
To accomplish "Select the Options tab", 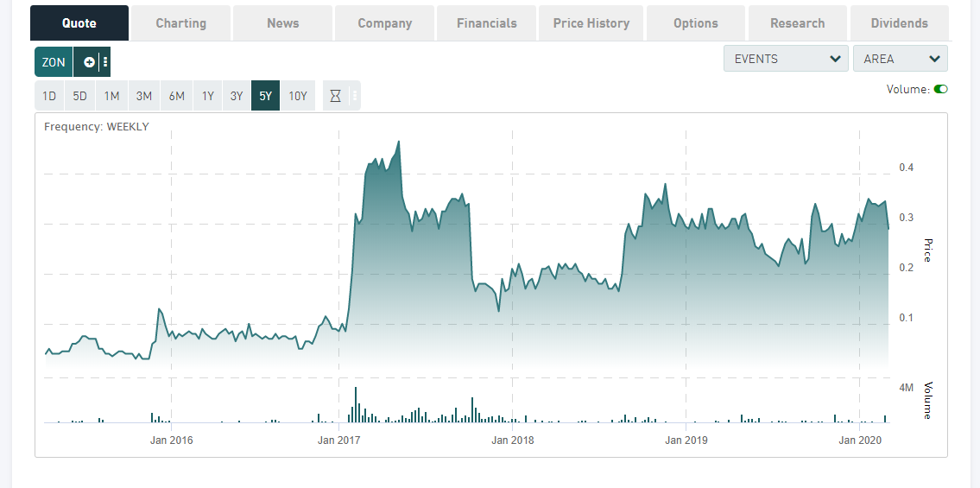I will pos(695,23).
